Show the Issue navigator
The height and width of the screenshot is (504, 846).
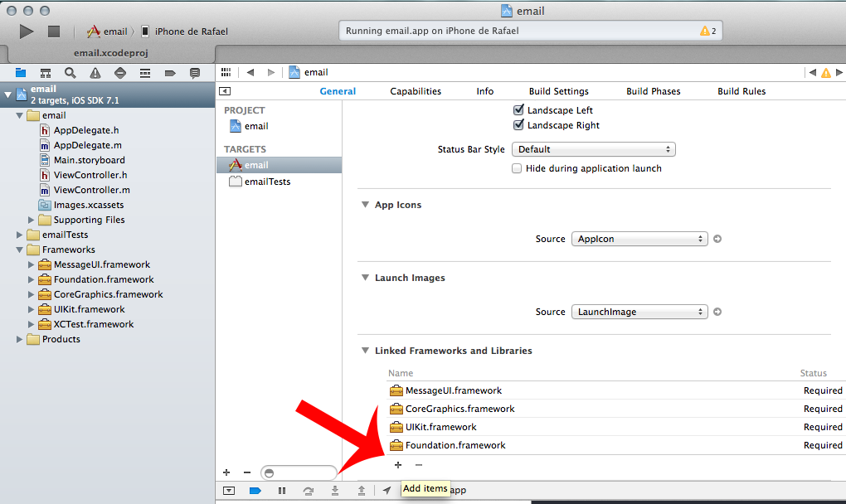point(95,73)
